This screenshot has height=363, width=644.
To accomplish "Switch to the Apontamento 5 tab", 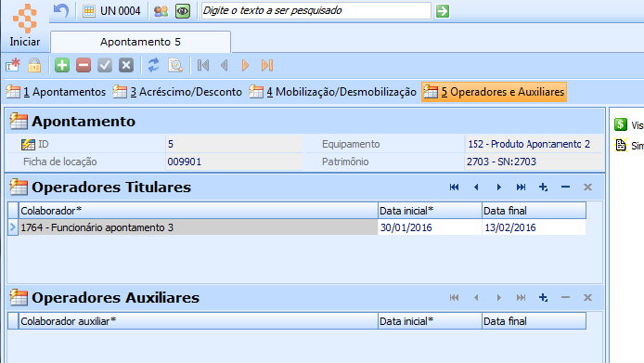I will coord(140,42).
